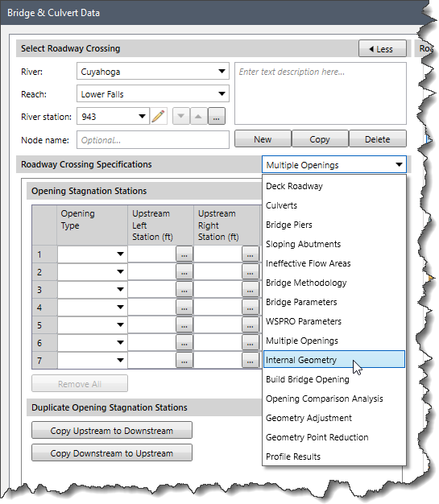Click Copy Downstream to Upstream button
Screen dimensions: 439x504
coord(112,452)
